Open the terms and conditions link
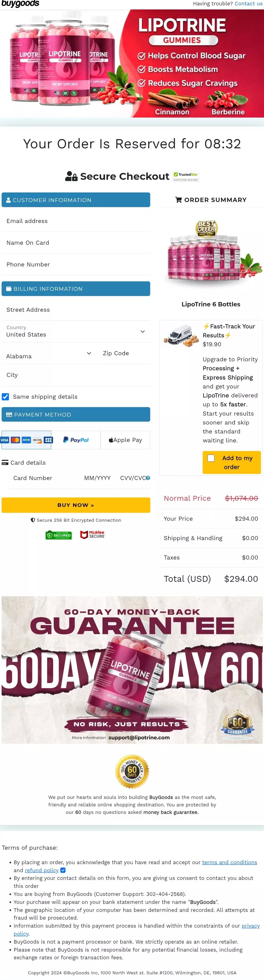The height and width of the screenshot is (980, 264). (x=229, y=862)
